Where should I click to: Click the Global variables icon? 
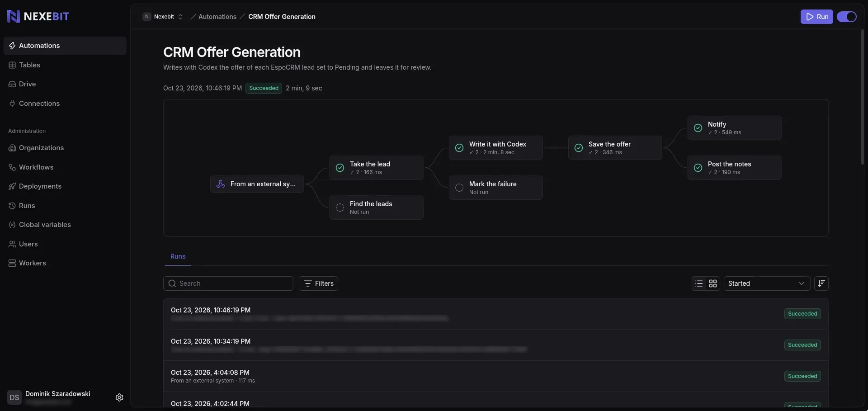(x=12, y=225)
